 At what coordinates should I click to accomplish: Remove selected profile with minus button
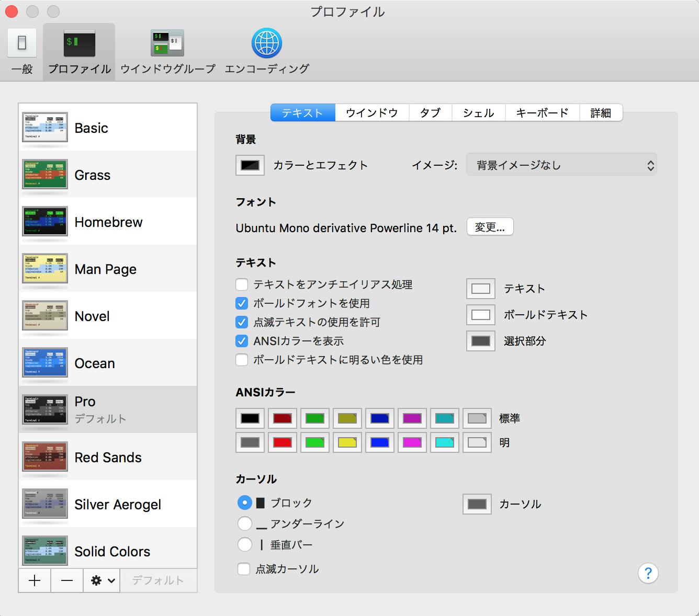coord(66,580)
